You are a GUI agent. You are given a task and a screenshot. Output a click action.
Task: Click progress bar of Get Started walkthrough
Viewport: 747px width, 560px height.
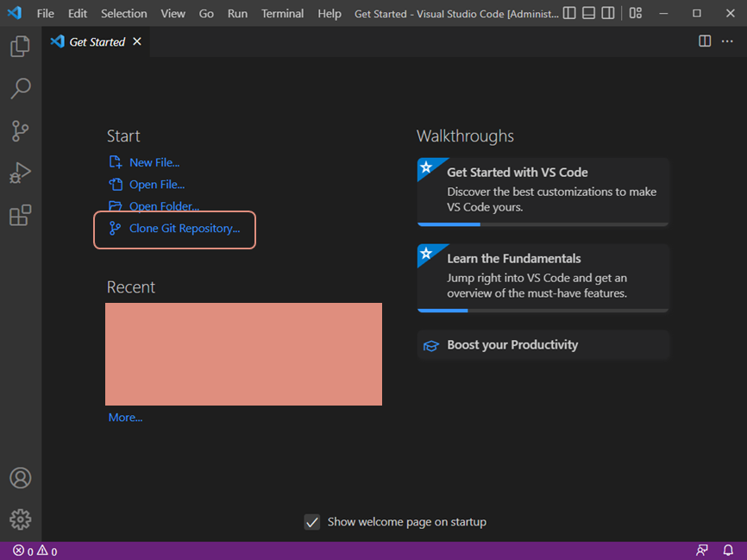coord(543,224)
